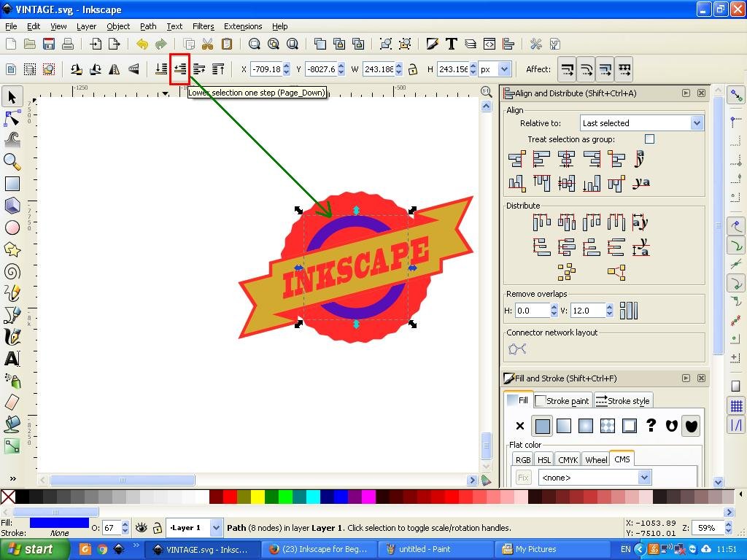747x560 pixels.
Task: Click the Cut scissors icon
Action: coord(207,44)
